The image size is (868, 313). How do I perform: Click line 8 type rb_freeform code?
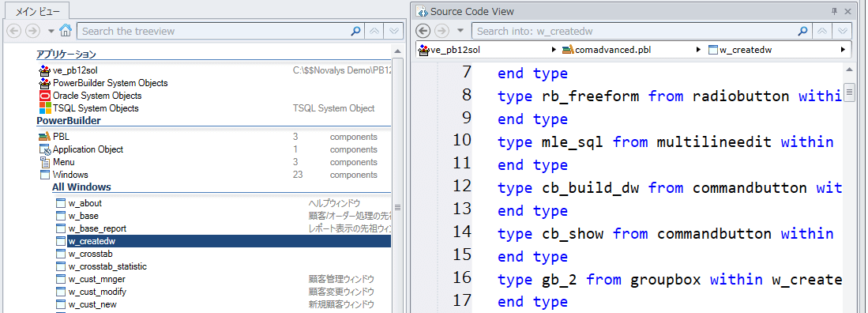(x=670, y=96)
